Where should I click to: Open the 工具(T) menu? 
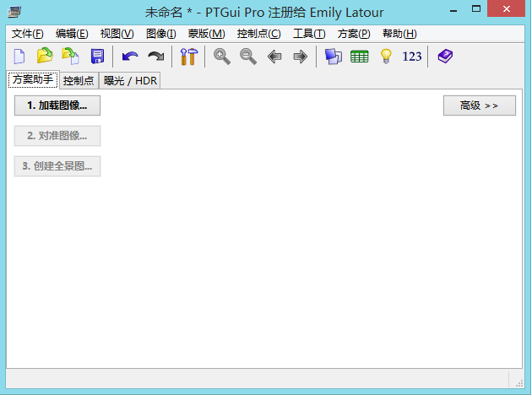click(309, 34)
